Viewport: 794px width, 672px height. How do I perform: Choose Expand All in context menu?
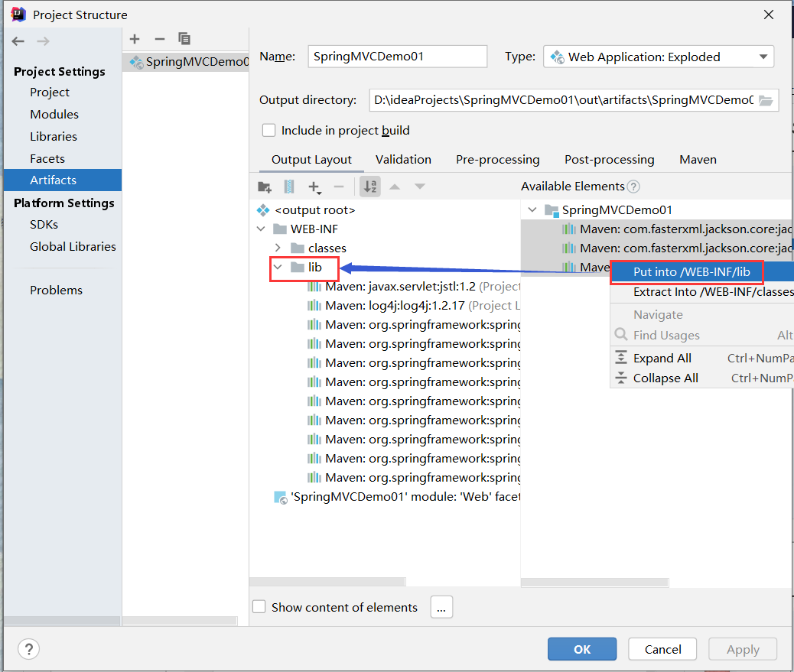pos(703,359)
